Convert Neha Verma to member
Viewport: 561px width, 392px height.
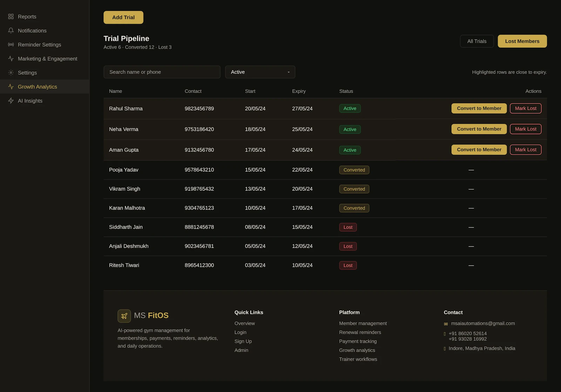[x=479, y=129]
